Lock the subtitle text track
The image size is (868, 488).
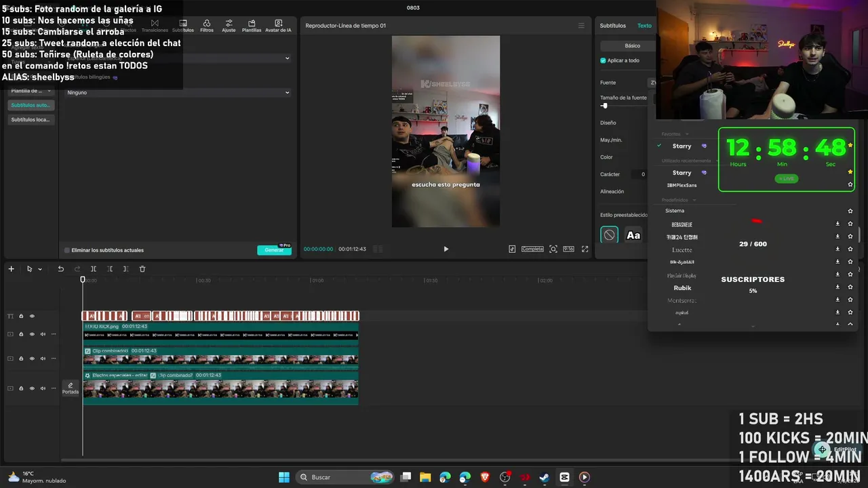[x=21, y=316]
